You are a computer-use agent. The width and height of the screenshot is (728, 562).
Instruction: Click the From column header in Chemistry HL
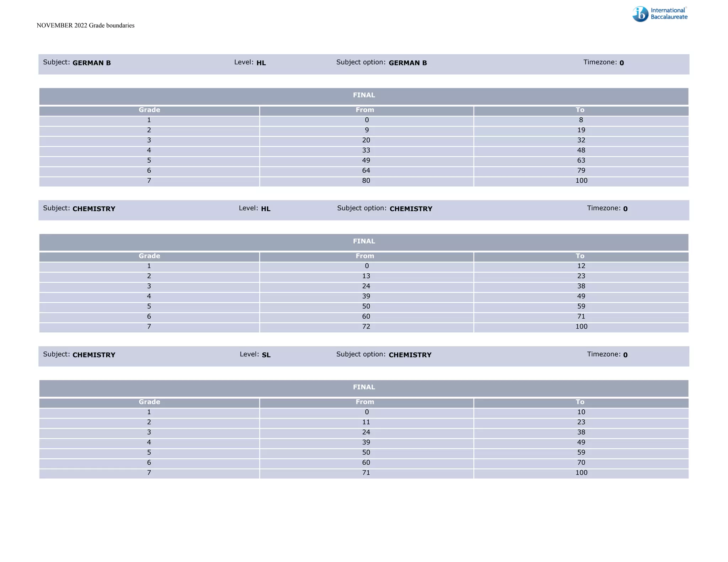pyautogui.click(x=365, y=256)
